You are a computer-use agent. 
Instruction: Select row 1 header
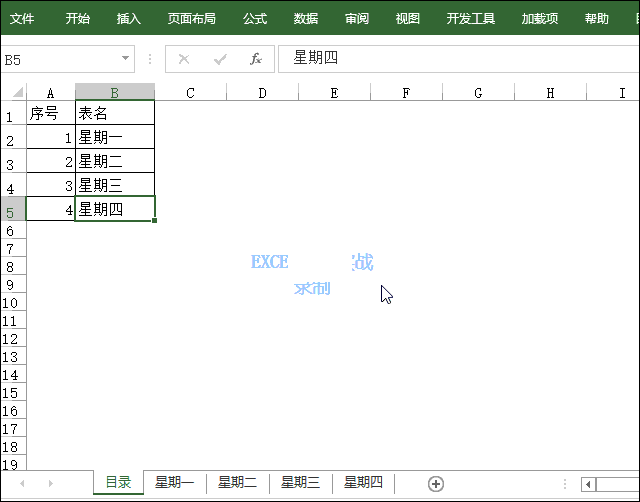click(x=13, y=113)
